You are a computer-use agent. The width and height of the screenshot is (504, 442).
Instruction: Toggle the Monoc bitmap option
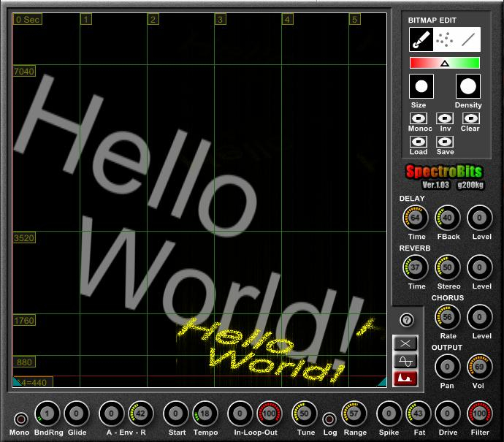point(419,118)
